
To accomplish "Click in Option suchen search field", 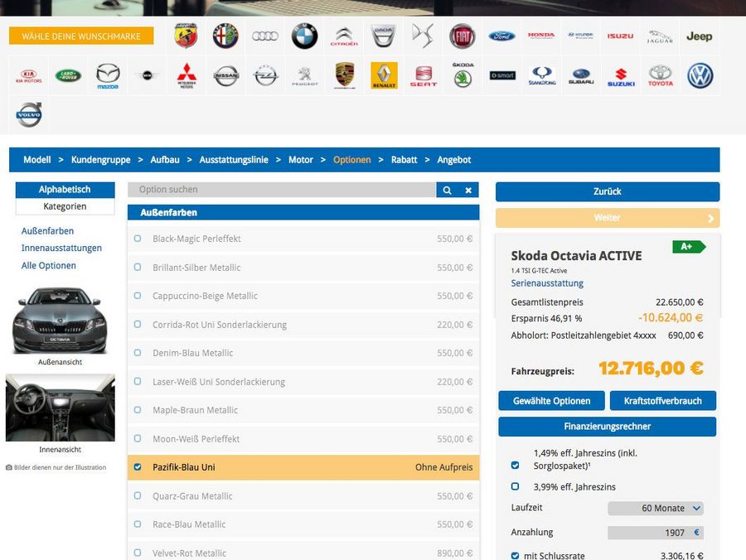I will tap(282, 191).
